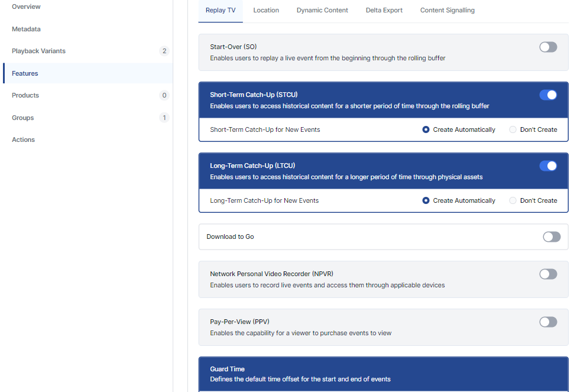Choose Create Automatically for Short-Term Catch-Up
Viewport: 577px width, 392px height.
(x=426, y=129)
